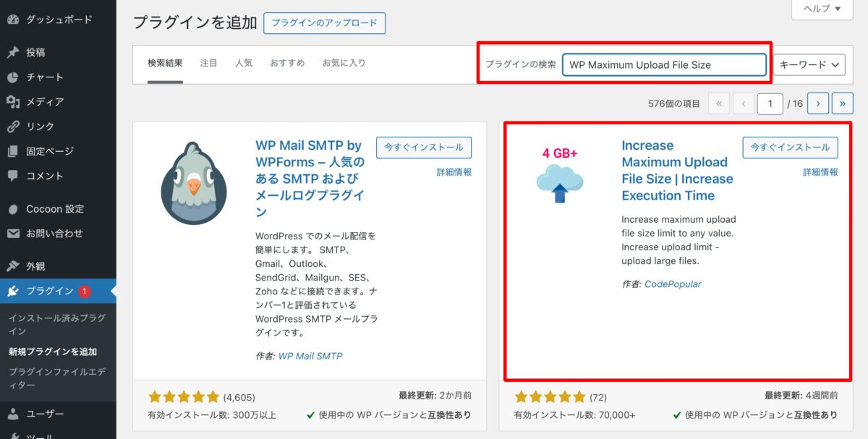Click the Cocoon 設定 circle icon
This screenshot has width=868, height=439.
pos(13,209)
